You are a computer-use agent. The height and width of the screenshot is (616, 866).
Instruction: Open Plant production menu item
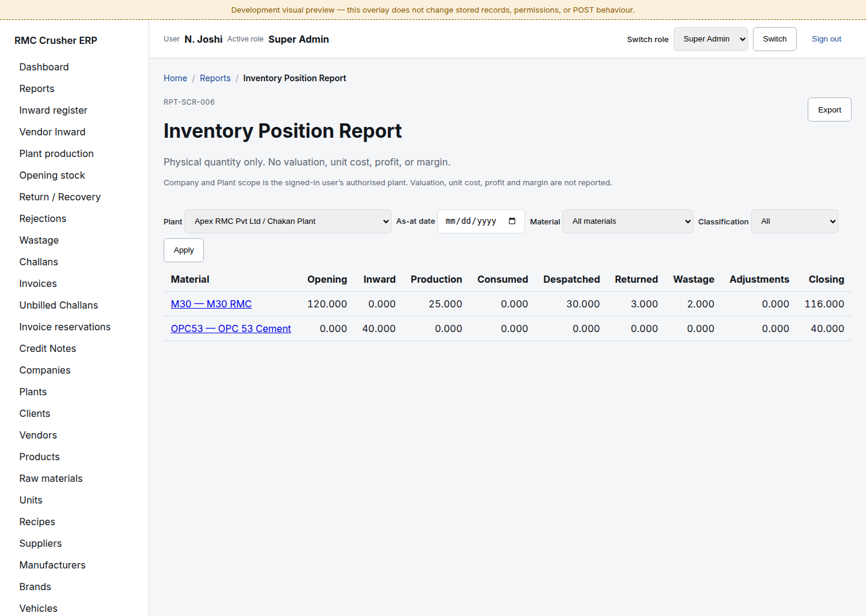click(x=57, y=153)
